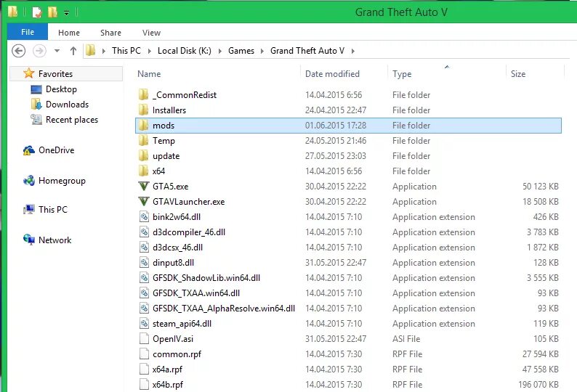
Task: Sort by the Type column header
Action: click(x=402, y=73)
